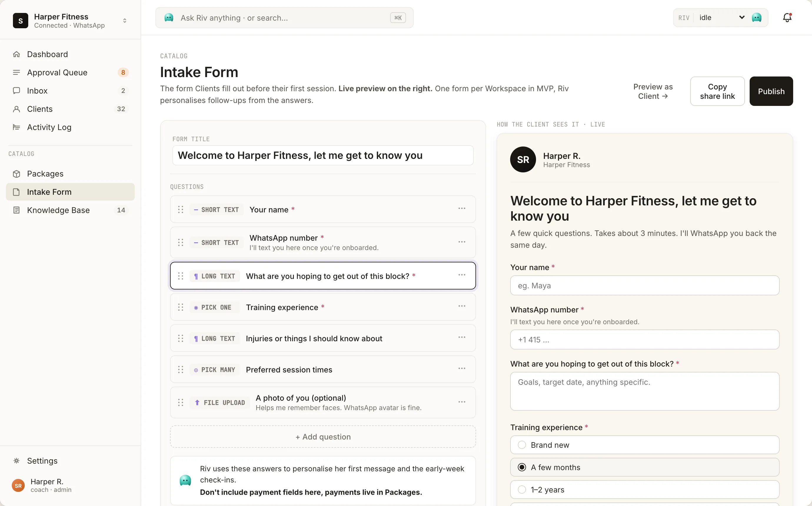This screenshot has height=506, width=812.
Task: Click the Knowledge Base document icon
Action: click(16, 210)
